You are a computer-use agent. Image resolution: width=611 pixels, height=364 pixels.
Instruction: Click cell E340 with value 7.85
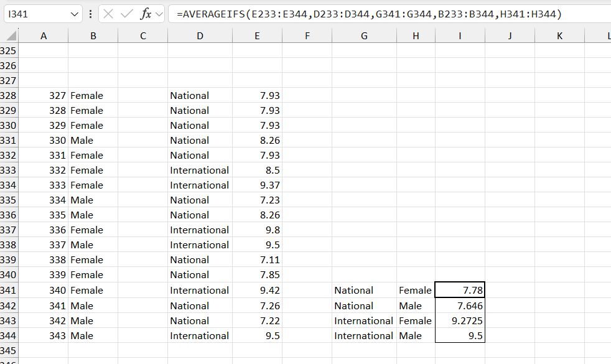tap(257, 275)
